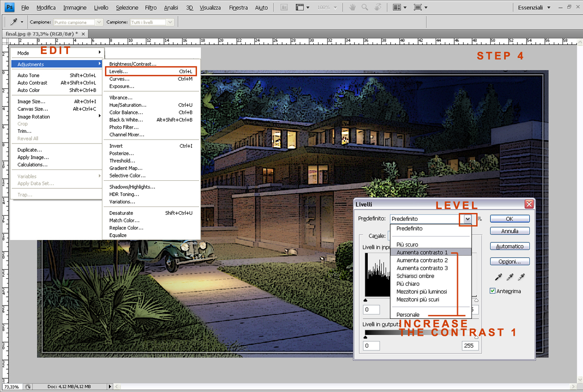Open the Mini Bridge filmstrip icon
Image resolution: width=583 pixels, height=392 pixels.
300,7
